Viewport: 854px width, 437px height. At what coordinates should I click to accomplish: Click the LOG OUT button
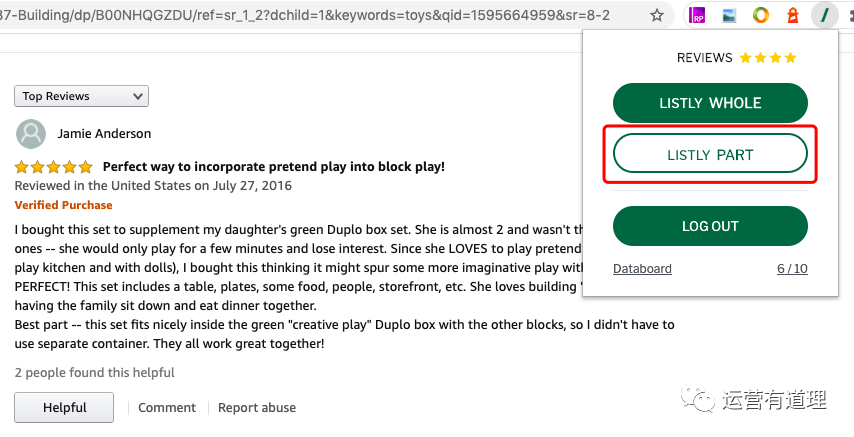[x=709, y=226]
